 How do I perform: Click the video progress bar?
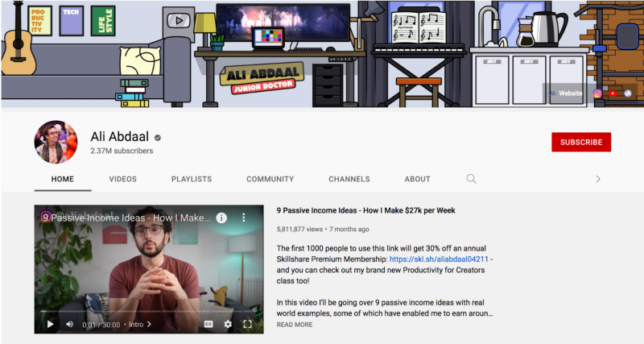point(149,312)
